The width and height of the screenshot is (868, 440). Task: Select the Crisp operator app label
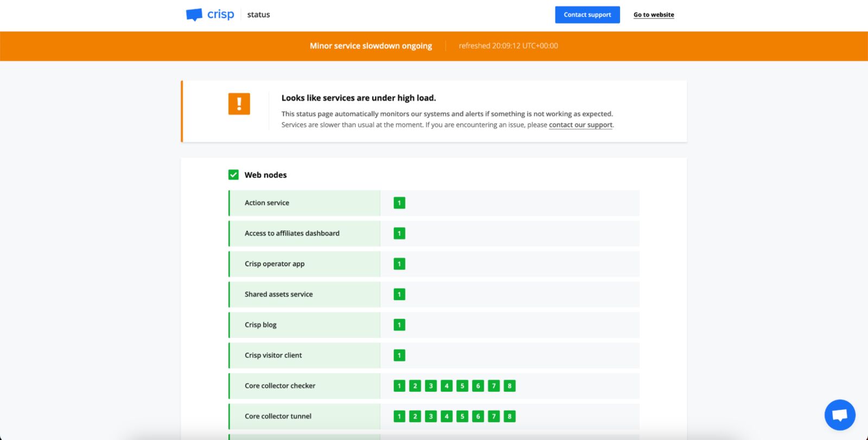pos(275,264)
